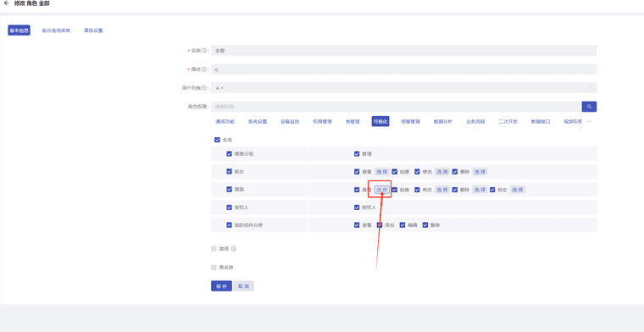Toggle 删除 checkbox in 我的组件分类 row
The image size is (644, 332).
tap(425, 225)
